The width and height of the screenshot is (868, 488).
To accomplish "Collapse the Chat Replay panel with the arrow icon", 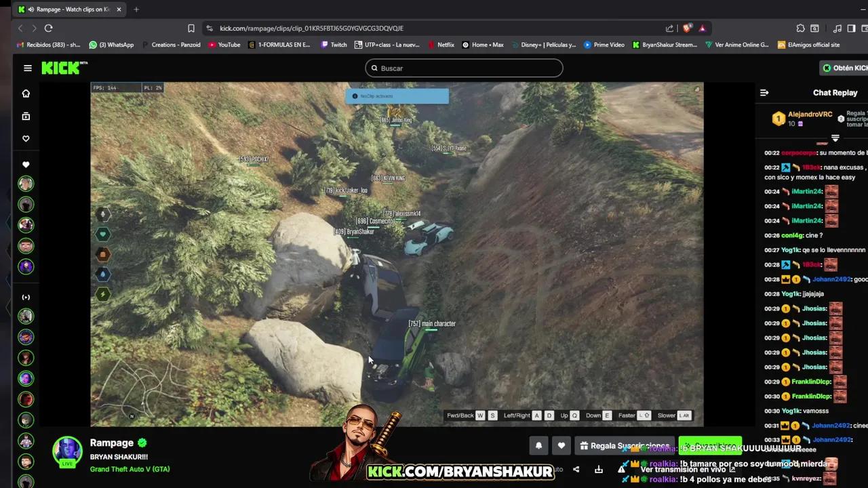I will pos(764,93).
